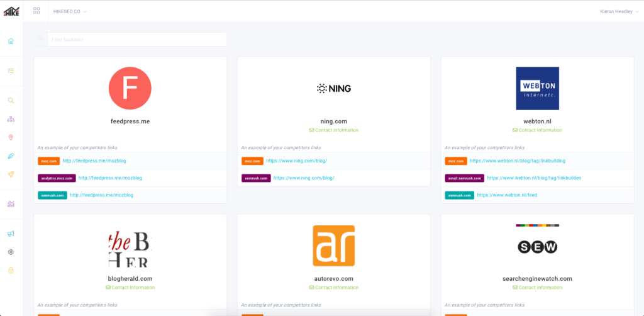This screenshot has width=644, height=316.
Task: Open the settings gear sidebar icon
Action: [11, 252]
